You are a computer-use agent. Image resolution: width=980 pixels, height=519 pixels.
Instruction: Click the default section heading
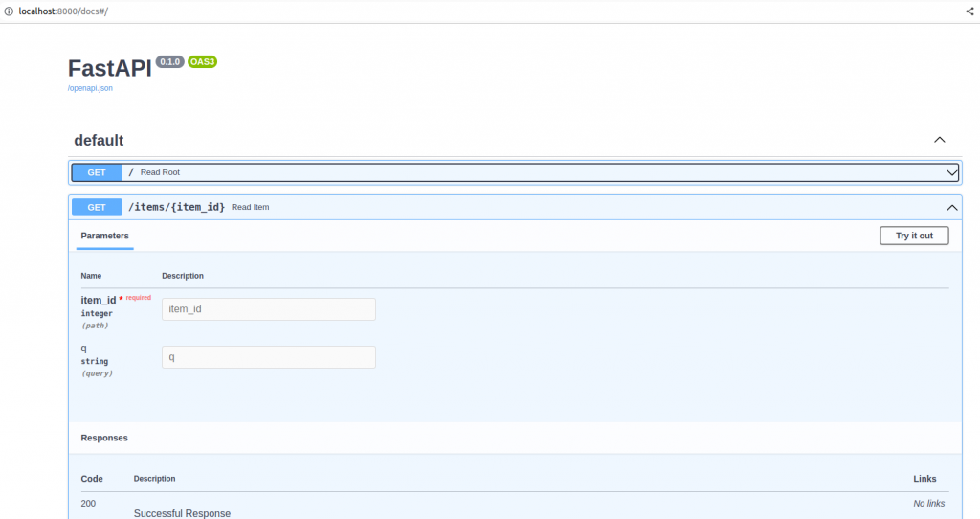[99, 140]
